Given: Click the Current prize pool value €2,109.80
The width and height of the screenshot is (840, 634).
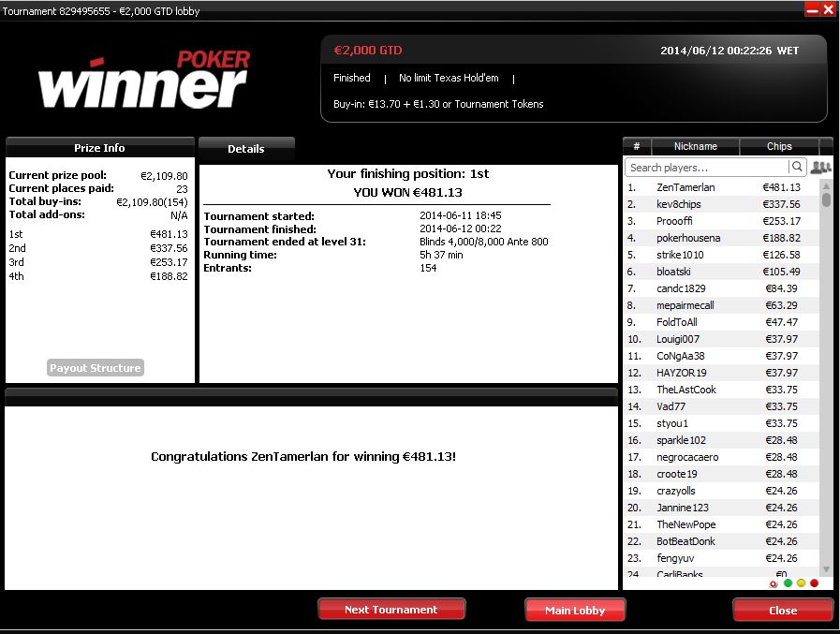Looking at the screenshot, I should coord(164,176).
